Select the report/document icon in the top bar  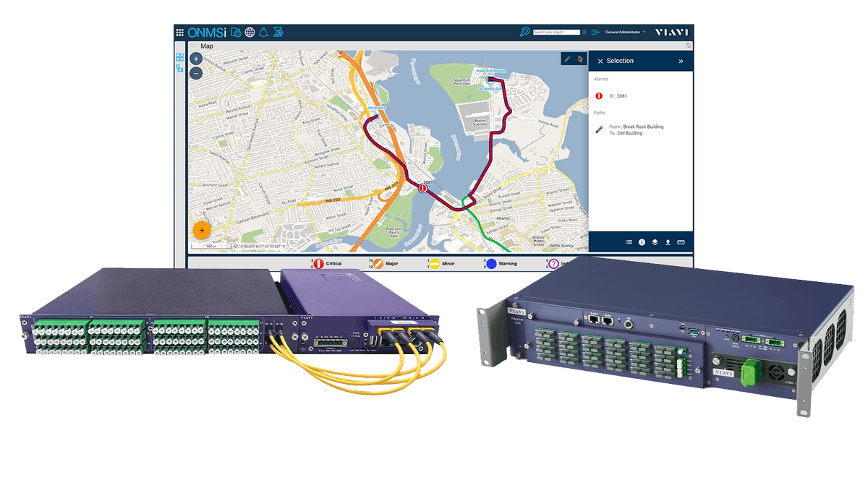point(237,33)
